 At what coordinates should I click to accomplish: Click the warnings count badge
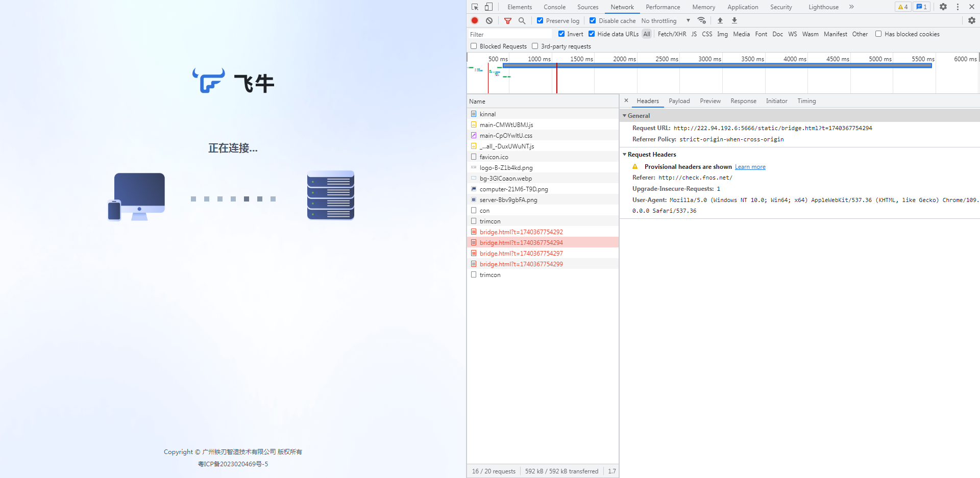(x=902, y=7)
